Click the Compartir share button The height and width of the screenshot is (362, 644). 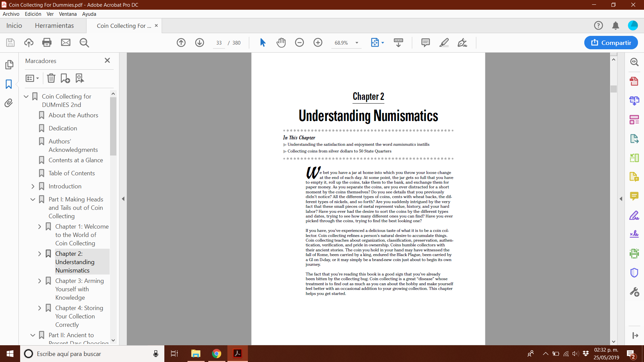611,43
